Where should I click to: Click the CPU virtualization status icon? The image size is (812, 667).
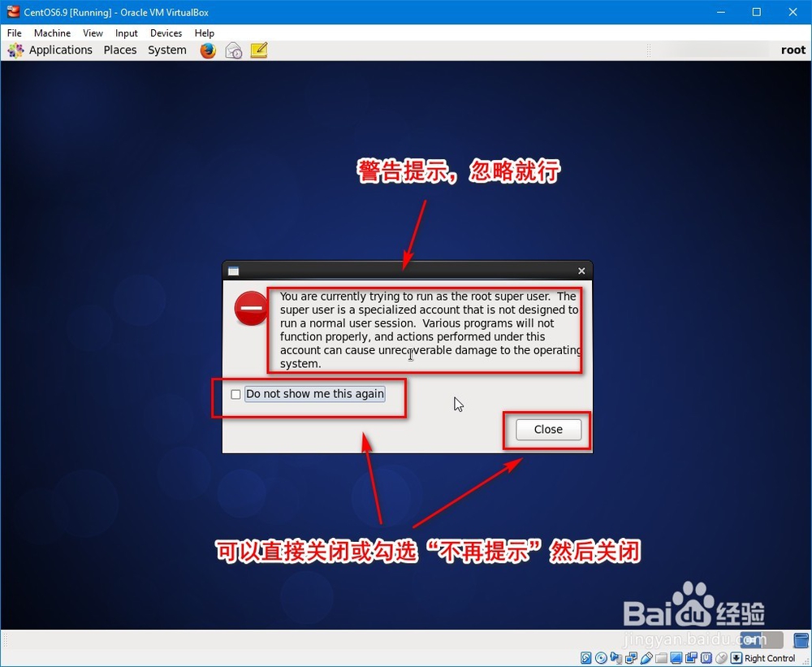(x=706, y=658)
